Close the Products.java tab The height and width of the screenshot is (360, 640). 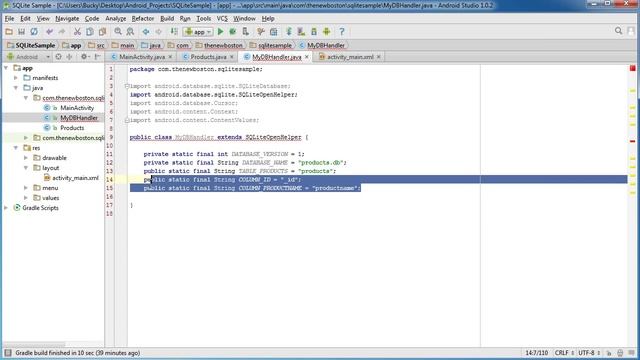[231, 57]
